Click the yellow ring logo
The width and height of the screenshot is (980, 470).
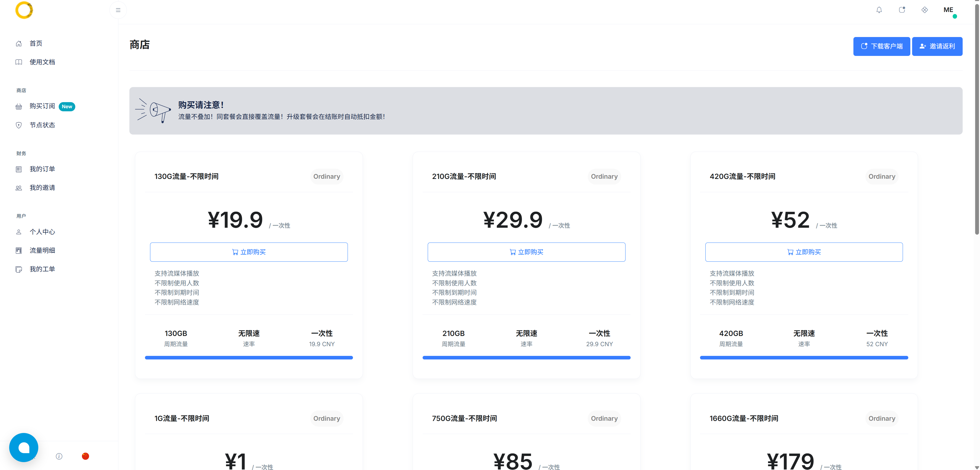(x=24, y=10)
